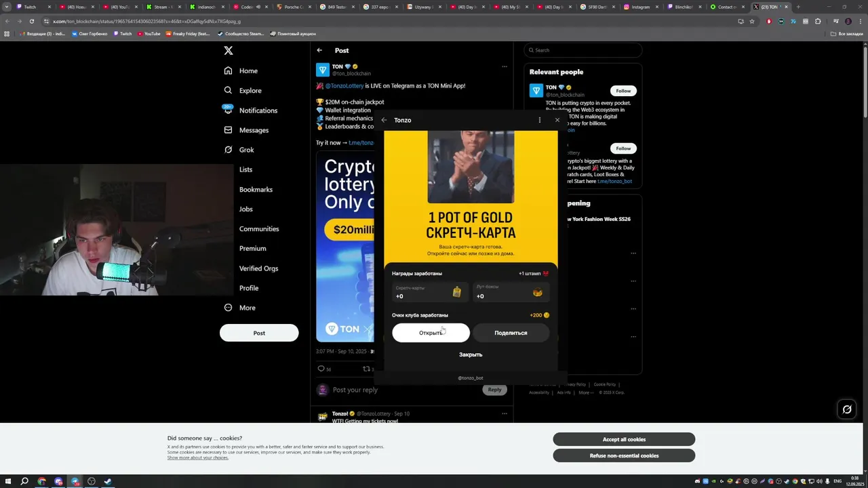Image resolution: width=868 pixels, height=488 pixels.
Task: Open Home in the X sidebar
Action: 248,70
